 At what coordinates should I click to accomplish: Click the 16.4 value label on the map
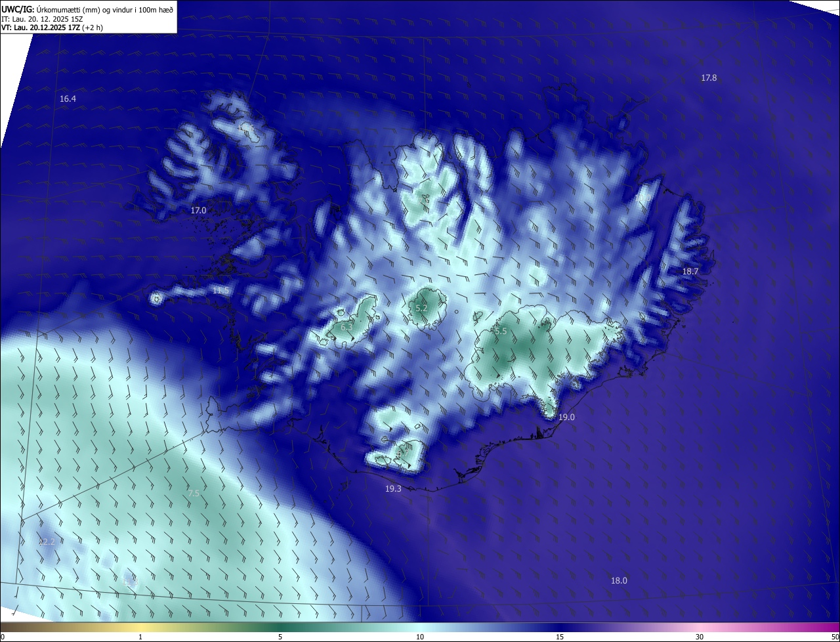68,99
